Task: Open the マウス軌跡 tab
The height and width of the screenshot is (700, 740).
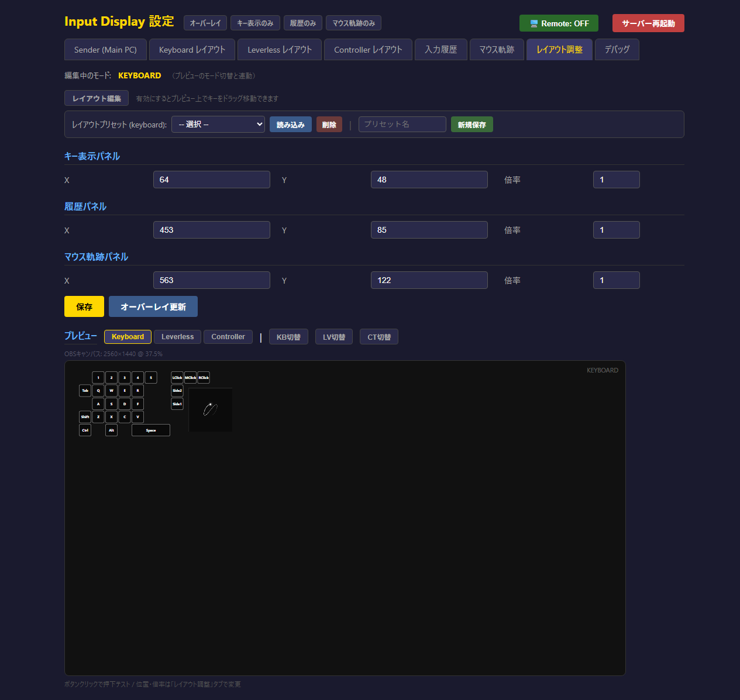Action: [497, 50]
